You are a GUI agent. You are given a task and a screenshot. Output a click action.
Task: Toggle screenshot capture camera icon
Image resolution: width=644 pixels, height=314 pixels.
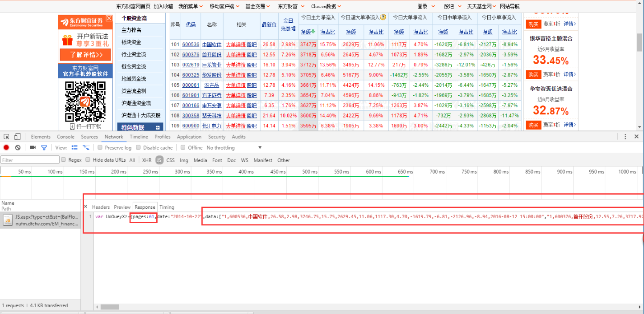(x=33, y=148)
